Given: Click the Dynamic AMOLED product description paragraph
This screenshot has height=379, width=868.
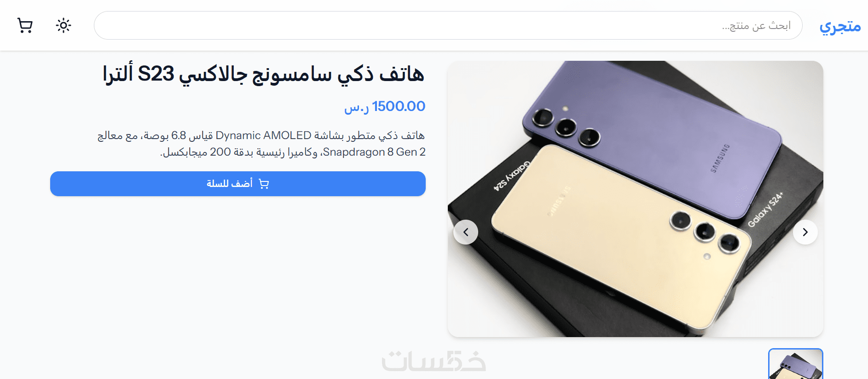Looking at the screenshot, I should [261, 144].
